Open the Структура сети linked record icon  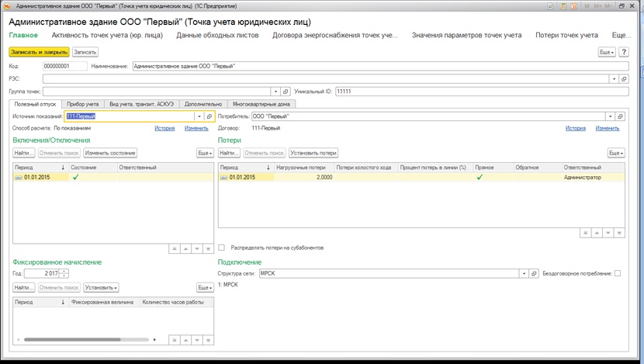coord(534,274)
